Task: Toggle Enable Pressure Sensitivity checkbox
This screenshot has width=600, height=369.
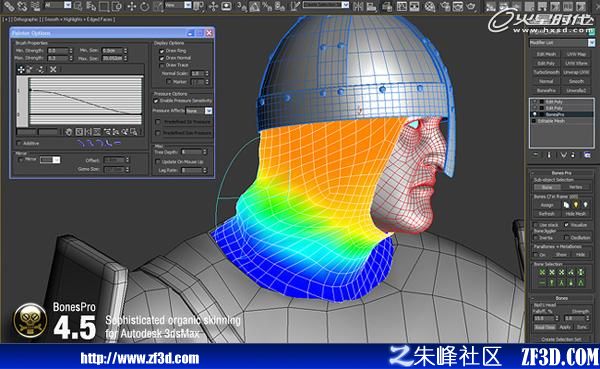Action: click(x=156, y=101)
